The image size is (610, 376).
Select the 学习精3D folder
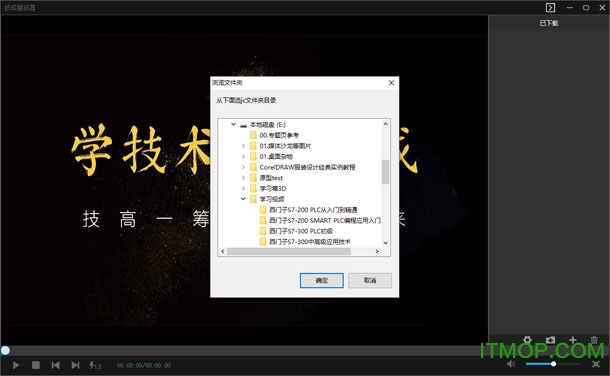268,189
